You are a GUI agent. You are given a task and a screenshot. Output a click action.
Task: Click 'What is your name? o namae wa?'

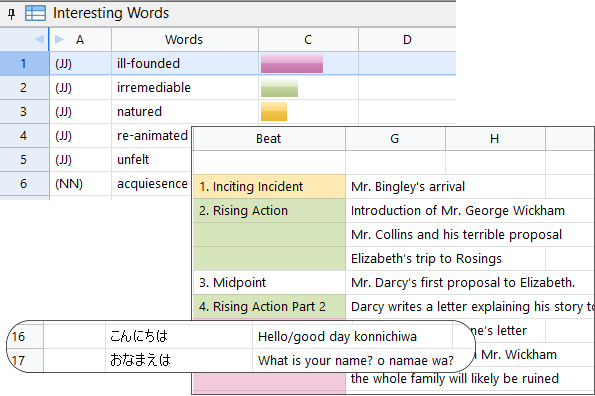[356, 360]
